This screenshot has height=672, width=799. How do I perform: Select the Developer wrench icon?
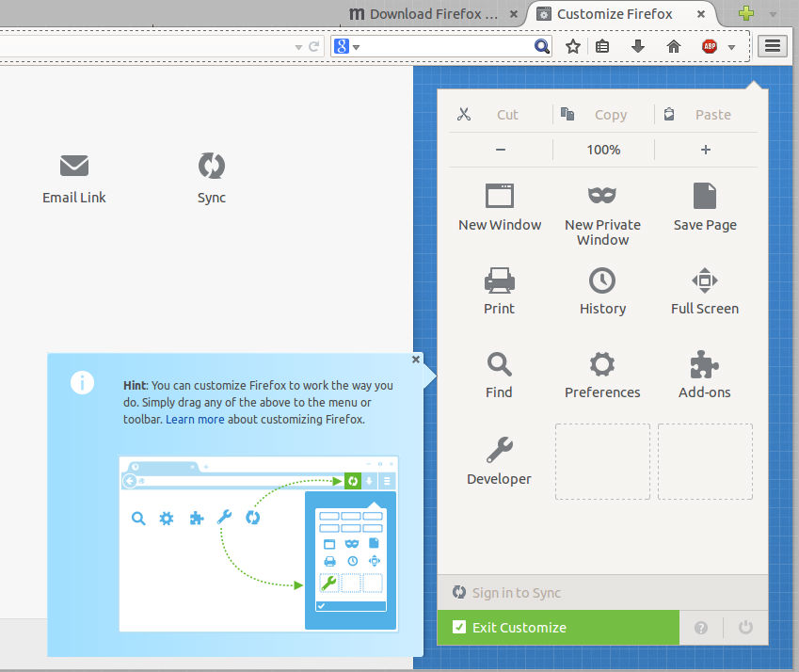pyautogui.click(x=499, y=450)
